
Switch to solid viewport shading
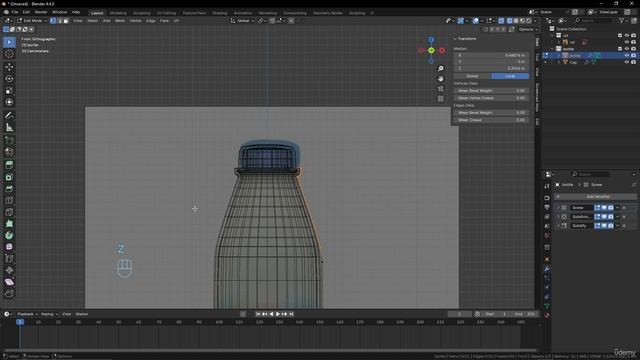[x=516, y=20]
